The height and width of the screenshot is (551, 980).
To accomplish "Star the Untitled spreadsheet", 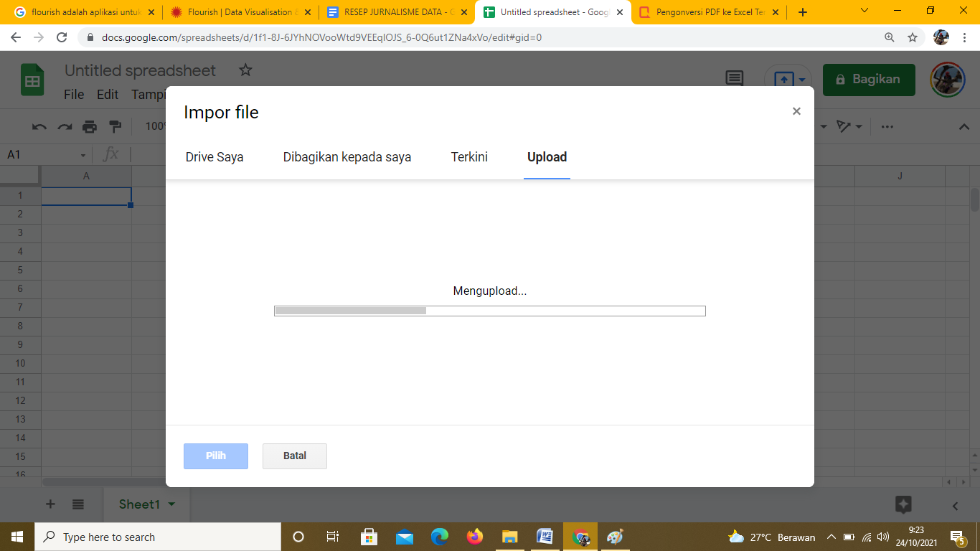I will [245, 70].
